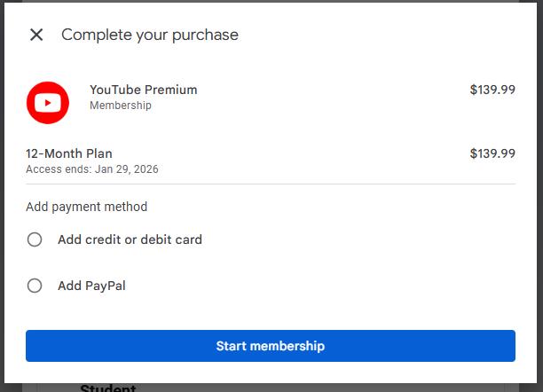Select the Add PayPal radio button
The height and width of the screenshot is (392, 543).
pyautogui.click(x=35, y=286)
